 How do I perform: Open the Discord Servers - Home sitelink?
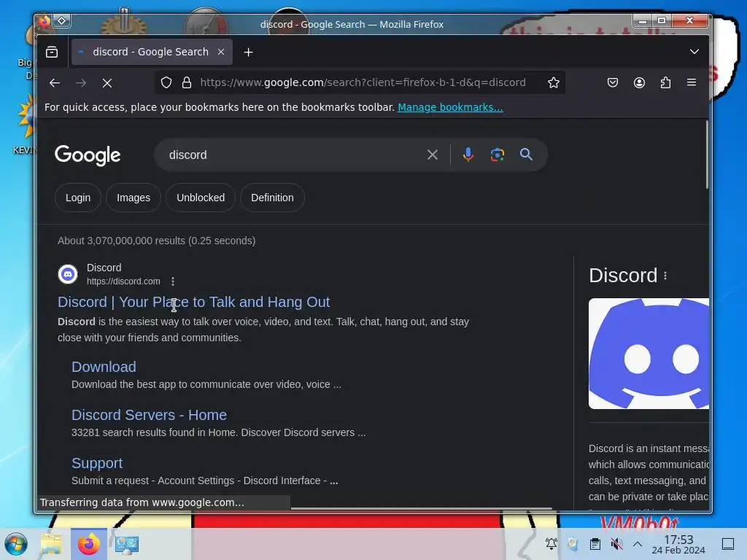coord(149,415)
